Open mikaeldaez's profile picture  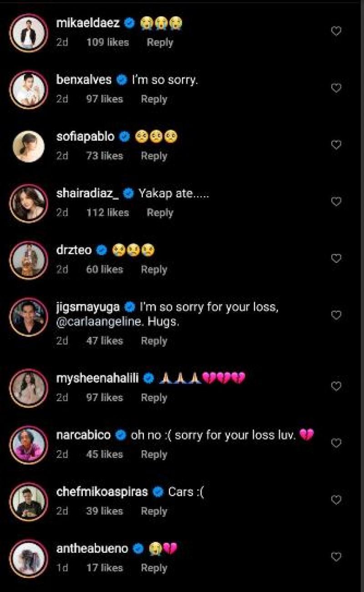point(29,32)
